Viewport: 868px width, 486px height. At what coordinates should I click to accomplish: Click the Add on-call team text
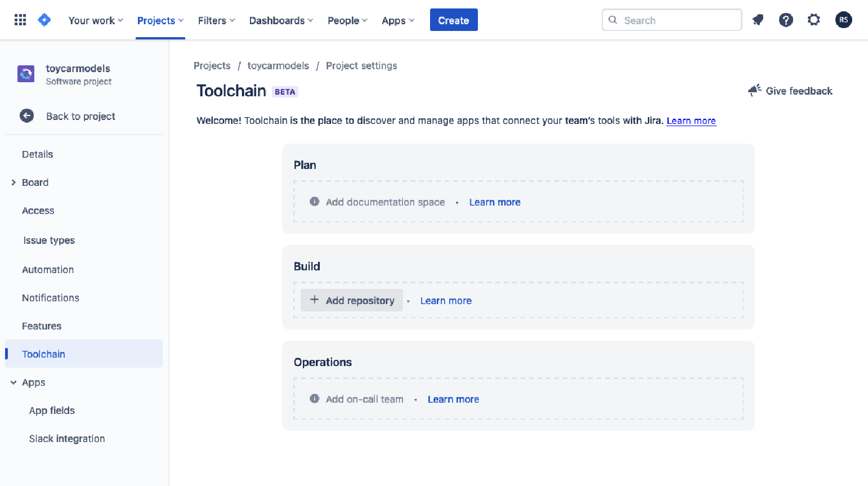365,399
